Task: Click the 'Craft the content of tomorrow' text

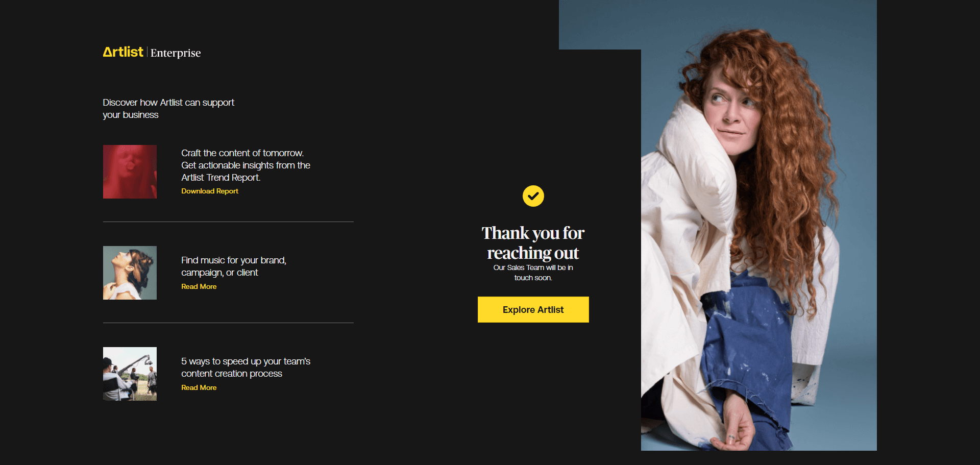Action: click(242, 153)
